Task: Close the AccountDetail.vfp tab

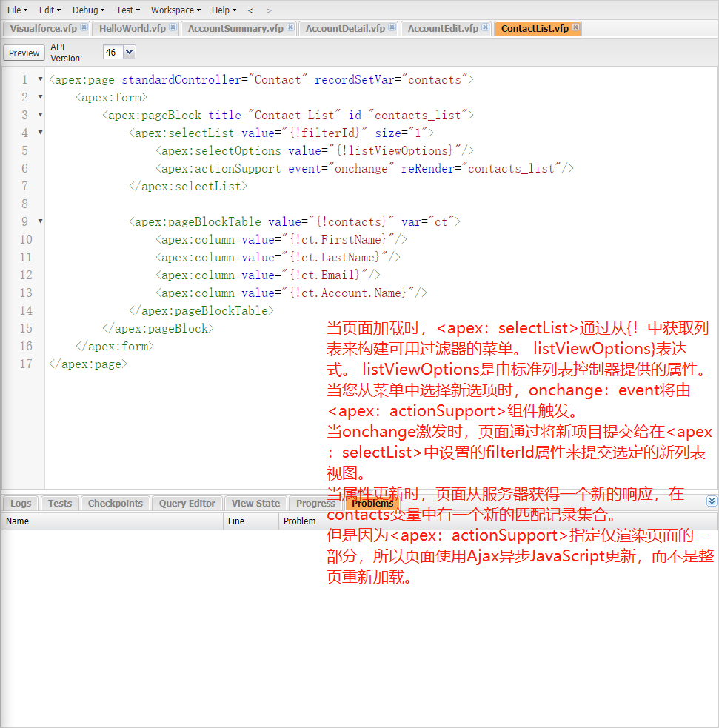Action: (x=392, y=27)
